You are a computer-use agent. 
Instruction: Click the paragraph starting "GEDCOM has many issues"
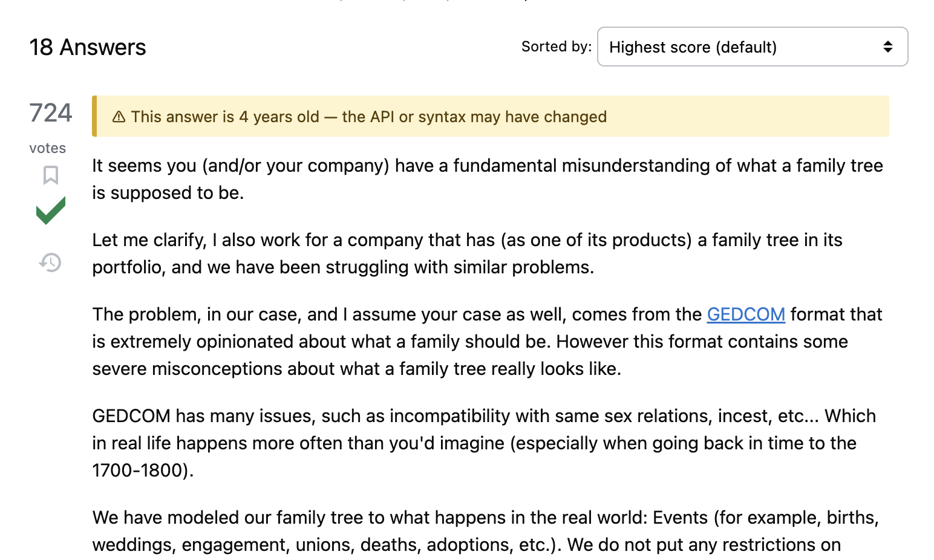click(x=483, y=443)
